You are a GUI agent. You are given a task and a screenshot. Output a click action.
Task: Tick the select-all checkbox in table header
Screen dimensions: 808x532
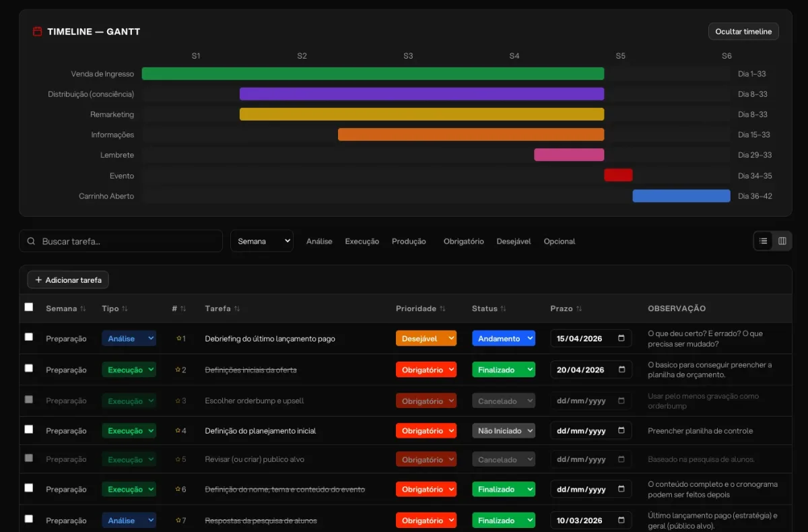28,307
